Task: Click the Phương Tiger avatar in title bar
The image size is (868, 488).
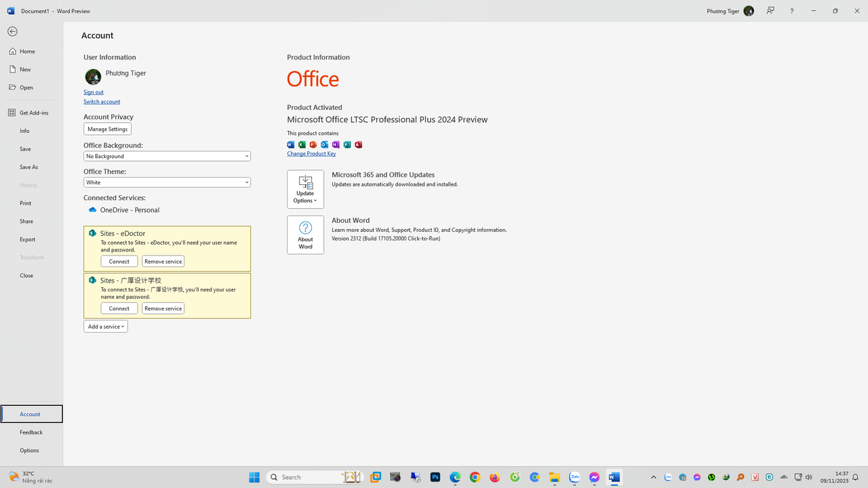Action: point(749,11)
